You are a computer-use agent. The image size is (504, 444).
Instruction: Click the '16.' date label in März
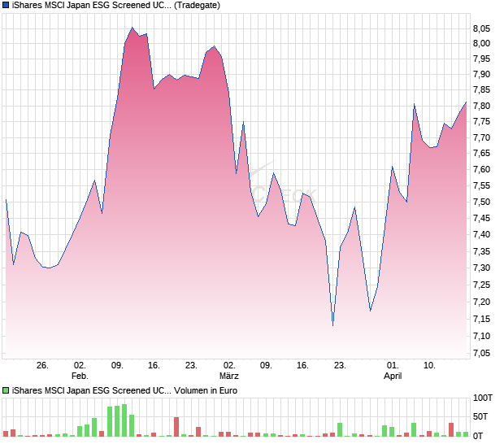pos(302,366)
